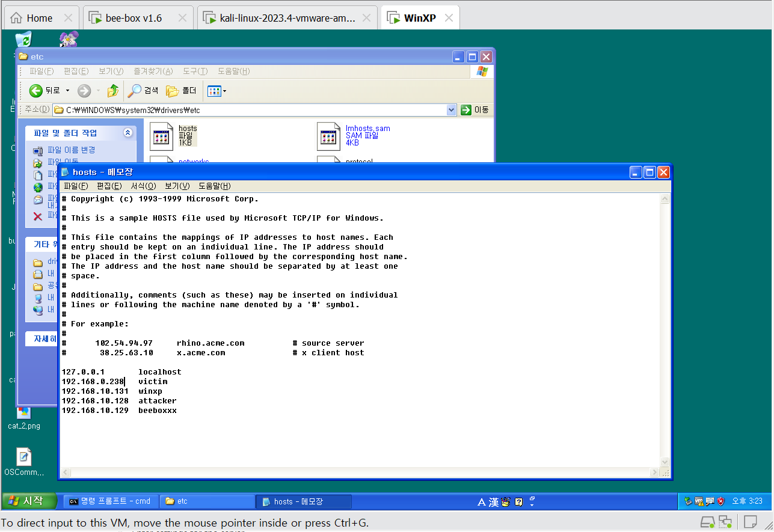Open the Views button dropdown arrow
Image resolution: width=774 pixels, height=532 pixels.
pos(224,91)
